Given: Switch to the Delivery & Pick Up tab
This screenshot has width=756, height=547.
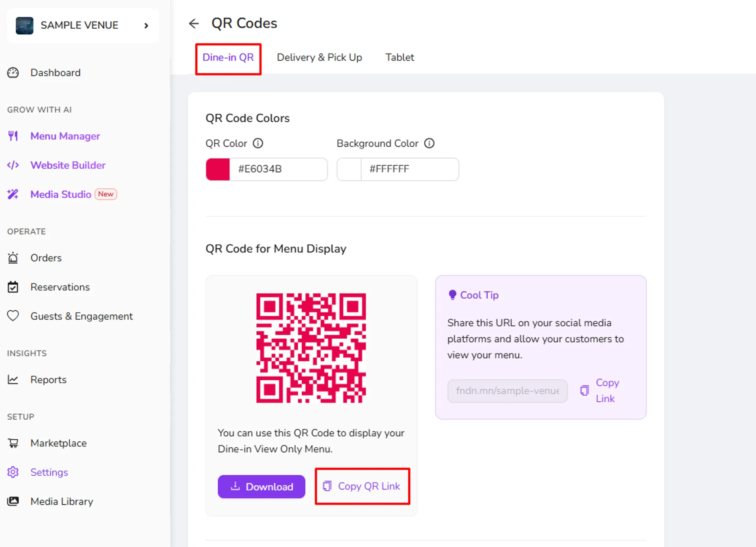Looking at the screenshot, I should pyautogui.click(x=319, y=57).
